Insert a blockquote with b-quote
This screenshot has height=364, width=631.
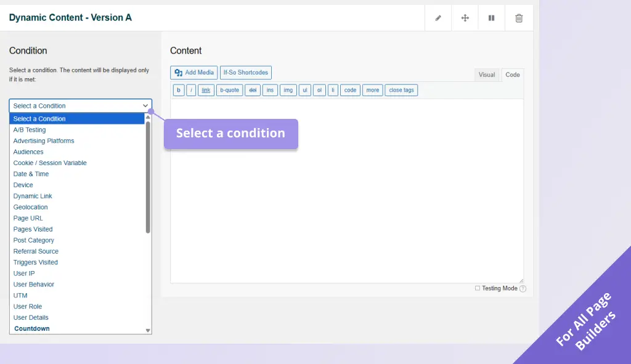coord(229,90)
